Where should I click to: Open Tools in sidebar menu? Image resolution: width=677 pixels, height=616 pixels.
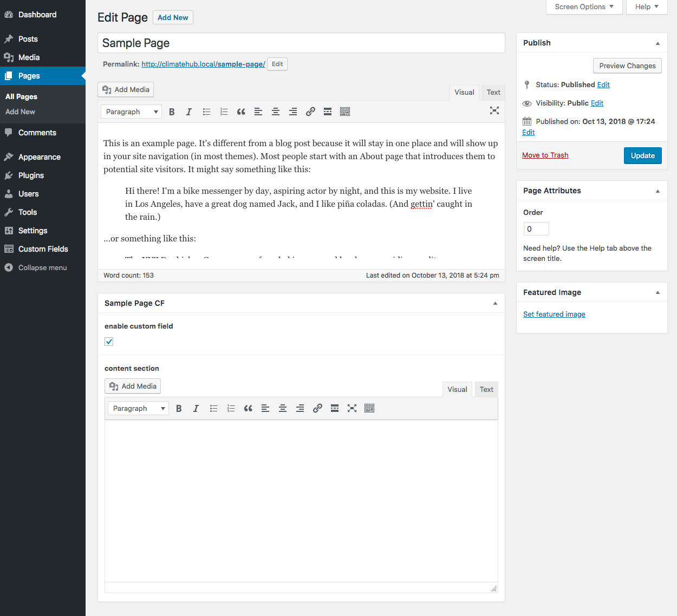tap(43, 212)
